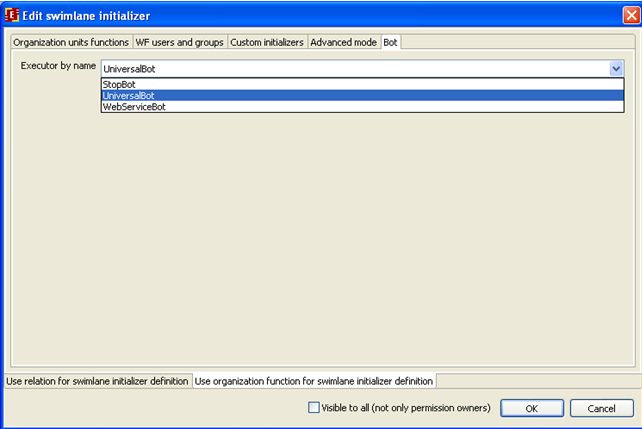Click the Executor by name label
The width and height of the screenshot is (642, 429).
coord(58,66)
